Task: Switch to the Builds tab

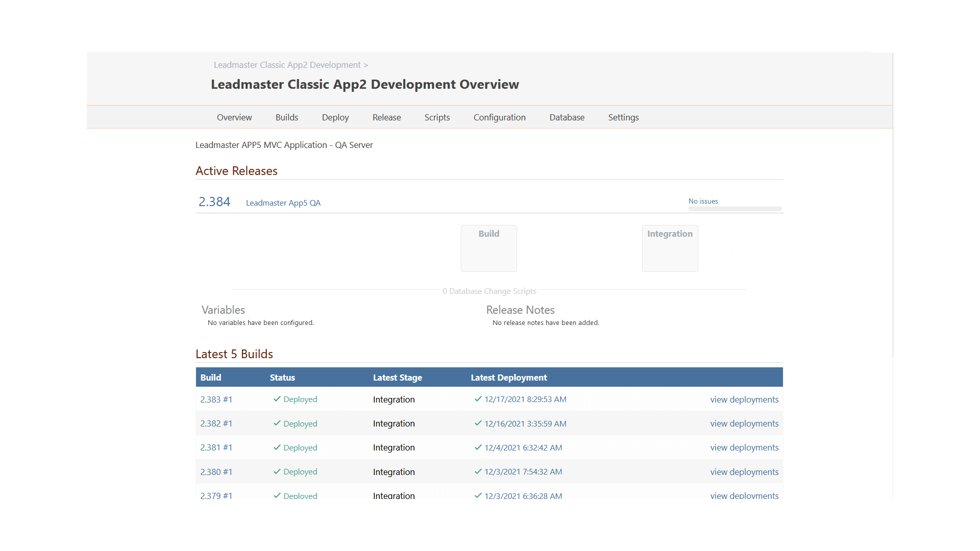Action: click(287, 117)
